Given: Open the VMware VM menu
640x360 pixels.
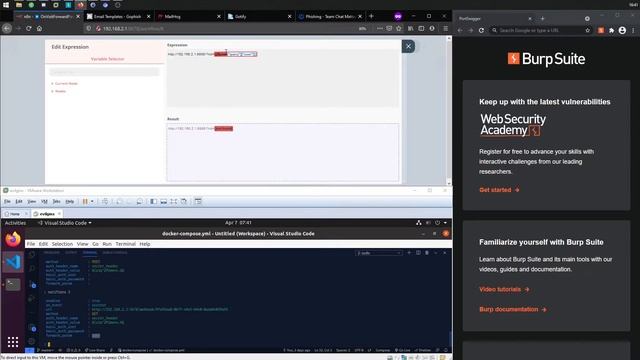Looking at the screenshot, I should [44, 202].
